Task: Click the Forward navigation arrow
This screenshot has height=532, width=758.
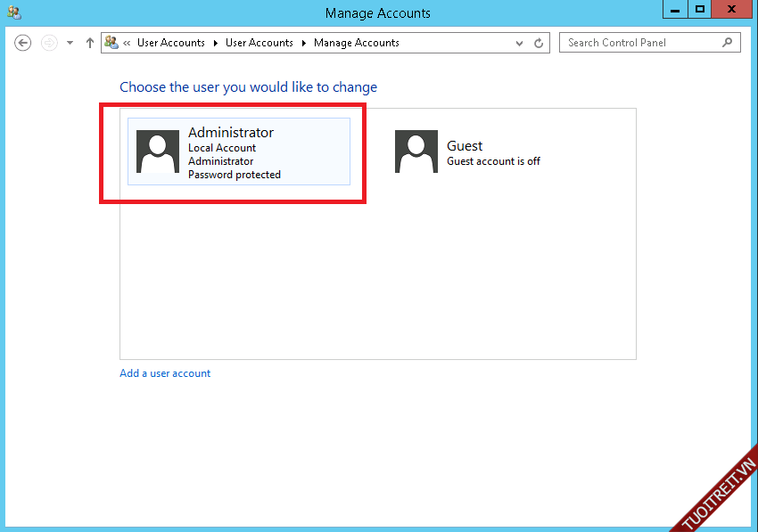Action: tap(50, 43)
